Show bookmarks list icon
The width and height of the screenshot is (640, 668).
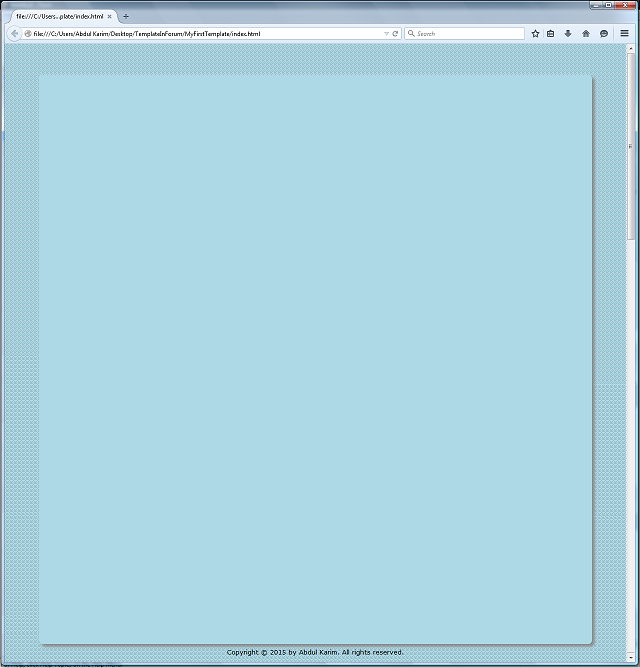coord(551,33)
